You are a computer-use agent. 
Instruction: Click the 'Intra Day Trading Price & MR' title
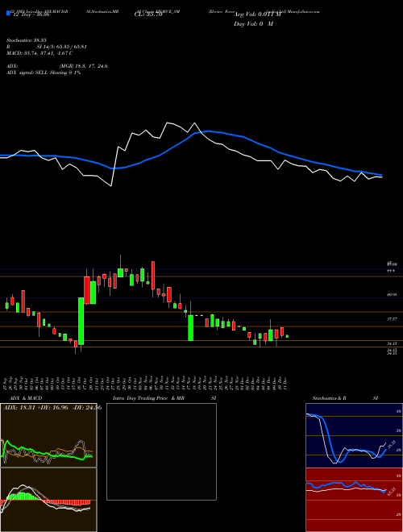click(148, 398)
